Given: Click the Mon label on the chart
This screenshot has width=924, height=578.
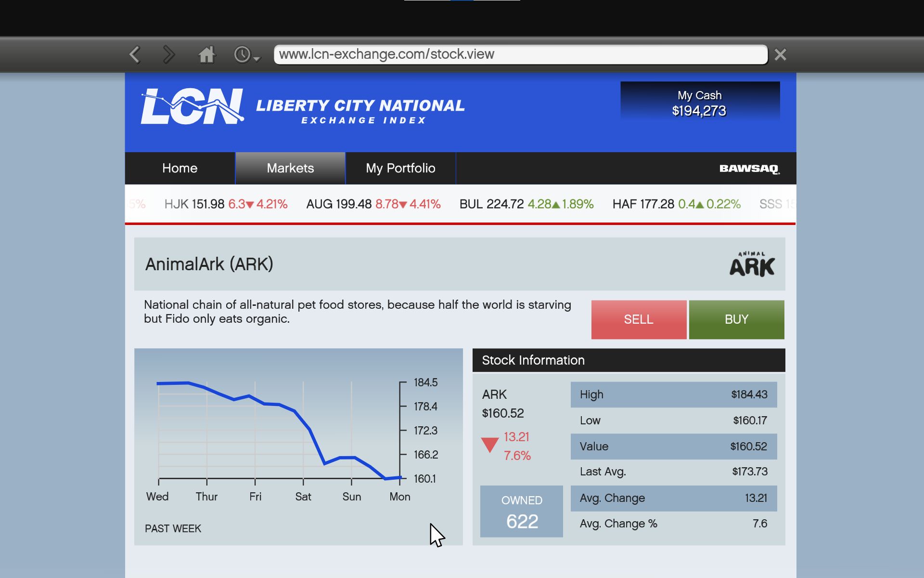Looking at the screenshot, I should pyautogui.click(x=400, y=497).
